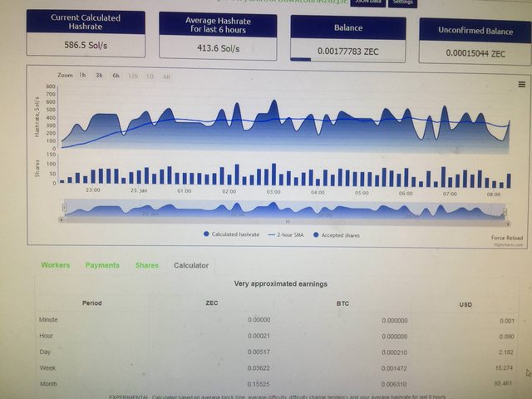Toggle 2-hour SMA series in legend
The image size is (532, 399).
point(286,234)
